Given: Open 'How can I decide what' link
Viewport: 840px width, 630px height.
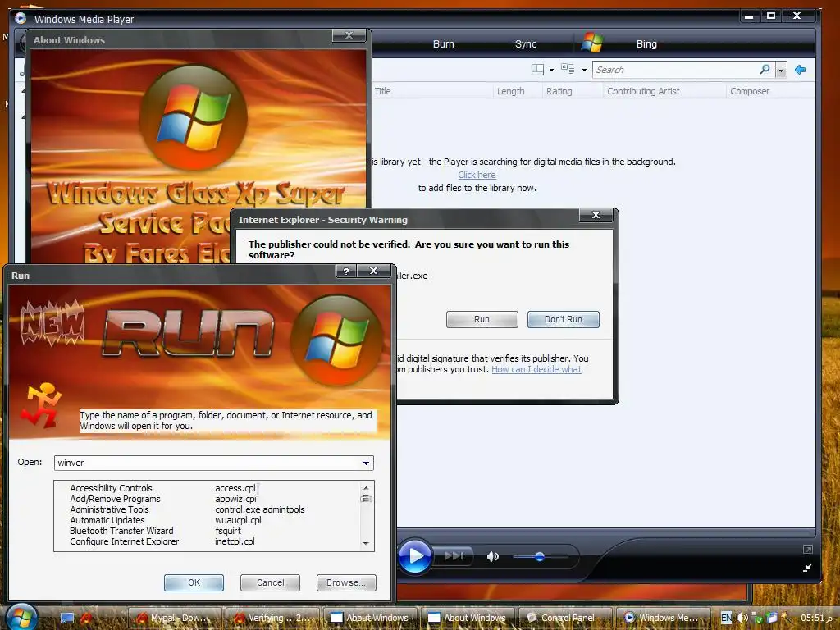Looking at the screenshot, I should click(536, 369).
